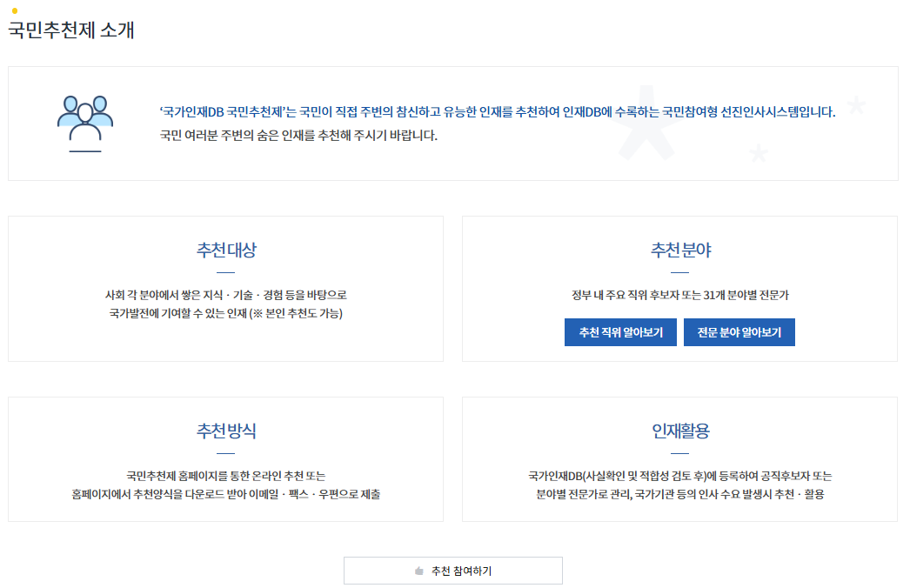The image size is (910, 588).
Task: Click the small asterisk near the banner's right edge
Action: point(856,105)
